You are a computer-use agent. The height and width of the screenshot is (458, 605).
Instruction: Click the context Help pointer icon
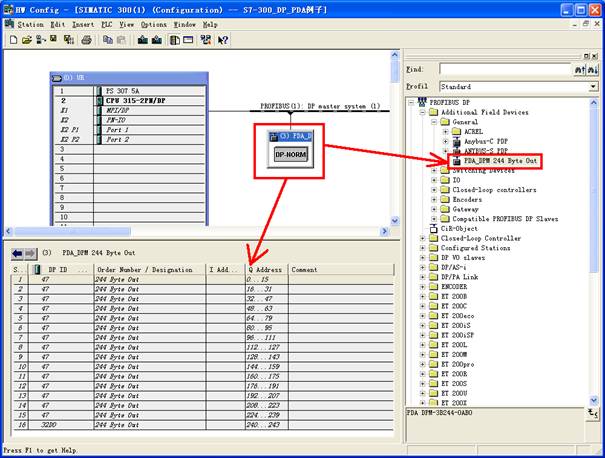[x=223, y=40]
